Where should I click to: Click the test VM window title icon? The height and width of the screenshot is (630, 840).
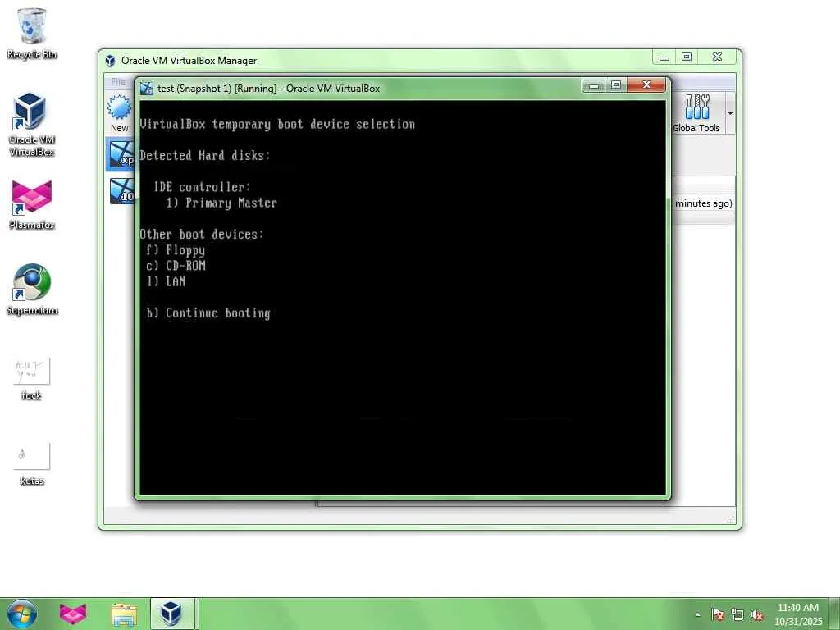click(146, 89)
